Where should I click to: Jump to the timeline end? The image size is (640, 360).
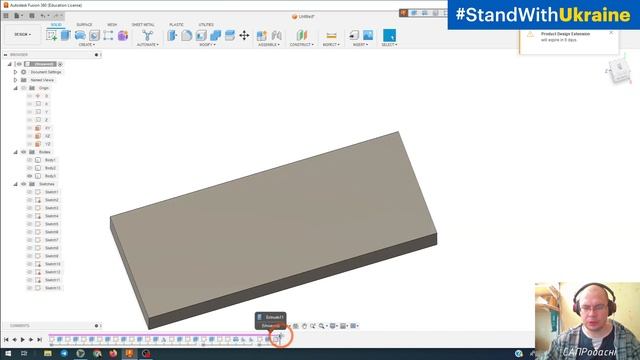[x=40, y=339]
